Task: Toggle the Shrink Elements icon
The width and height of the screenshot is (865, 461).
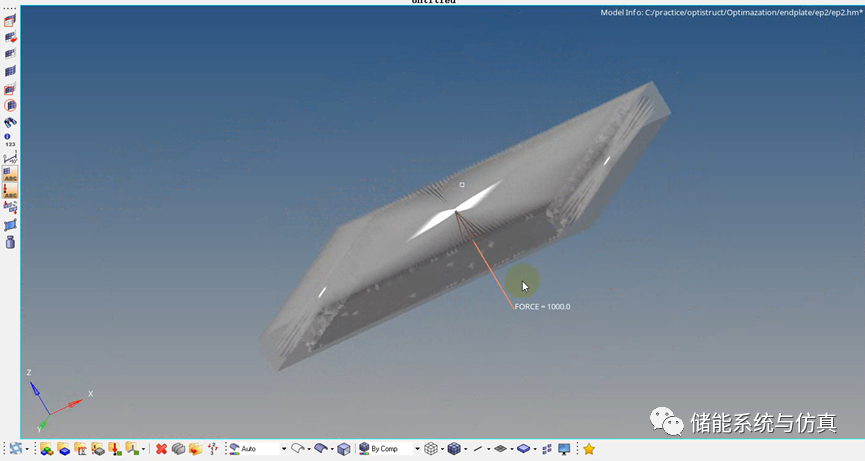Action: (547, 449)
